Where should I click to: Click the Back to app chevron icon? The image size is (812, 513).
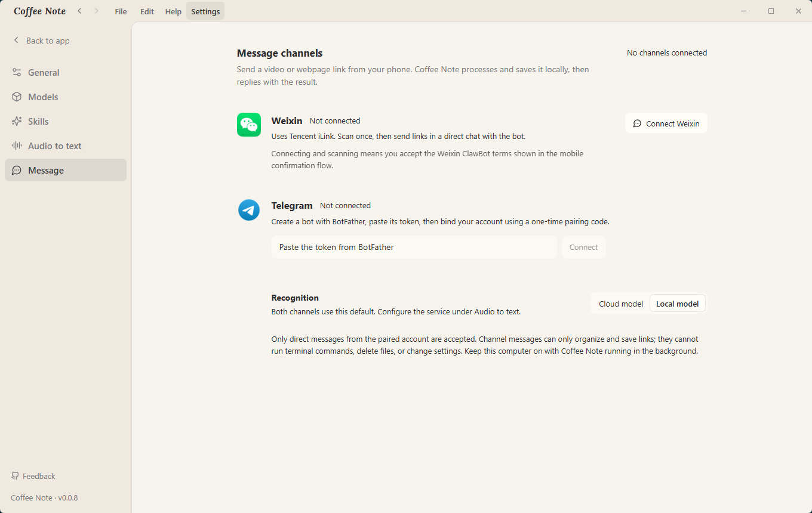(16, 40)
